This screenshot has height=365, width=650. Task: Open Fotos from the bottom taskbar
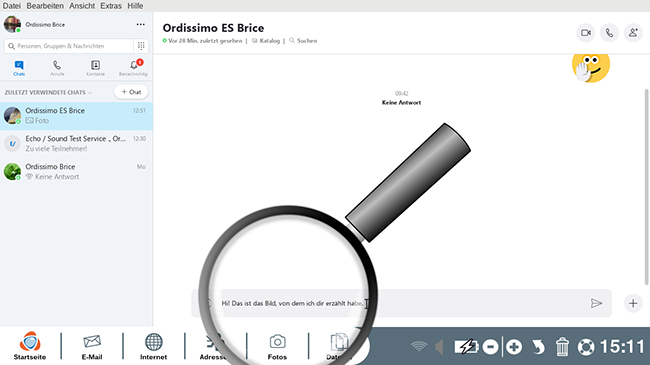pos(277,347)
